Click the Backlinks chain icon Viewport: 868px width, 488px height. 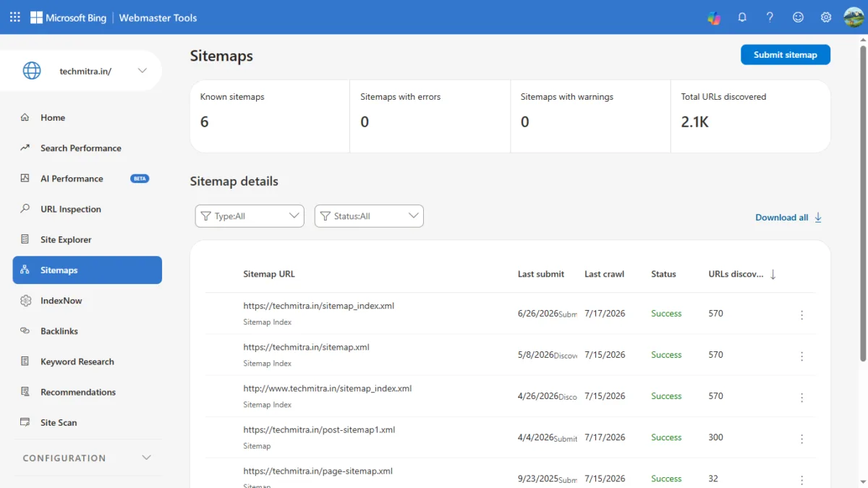point(25,331)
